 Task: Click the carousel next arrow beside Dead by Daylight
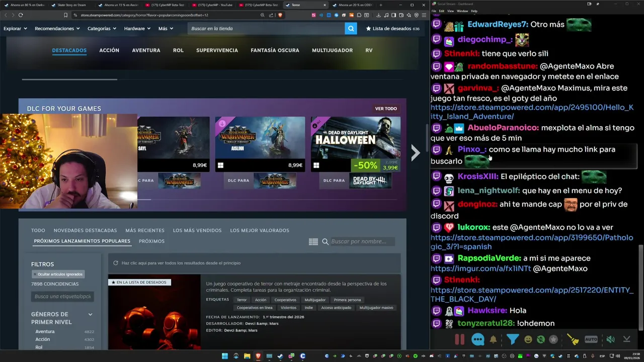coord(415,153)
